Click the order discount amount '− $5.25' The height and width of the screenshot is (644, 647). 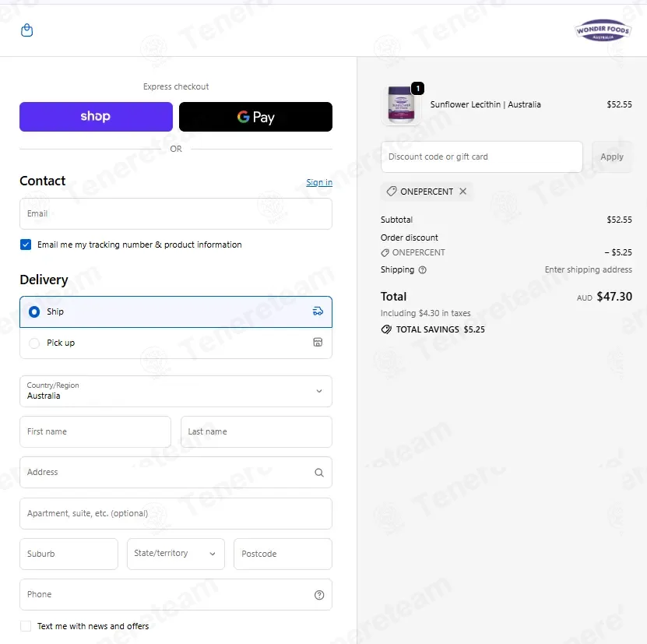click(x=618, y=252)
